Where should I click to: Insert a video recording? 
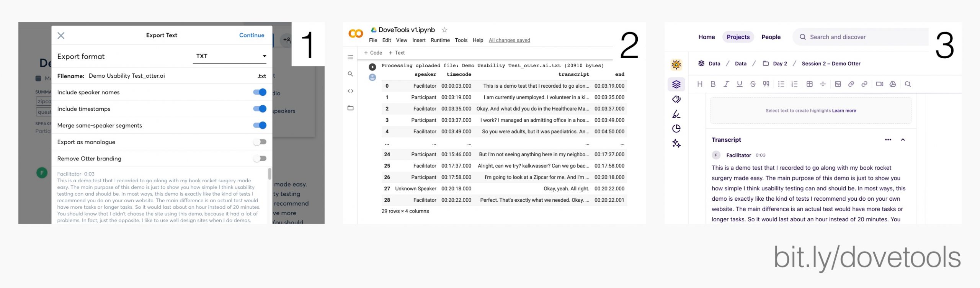(x=880, y=84)
